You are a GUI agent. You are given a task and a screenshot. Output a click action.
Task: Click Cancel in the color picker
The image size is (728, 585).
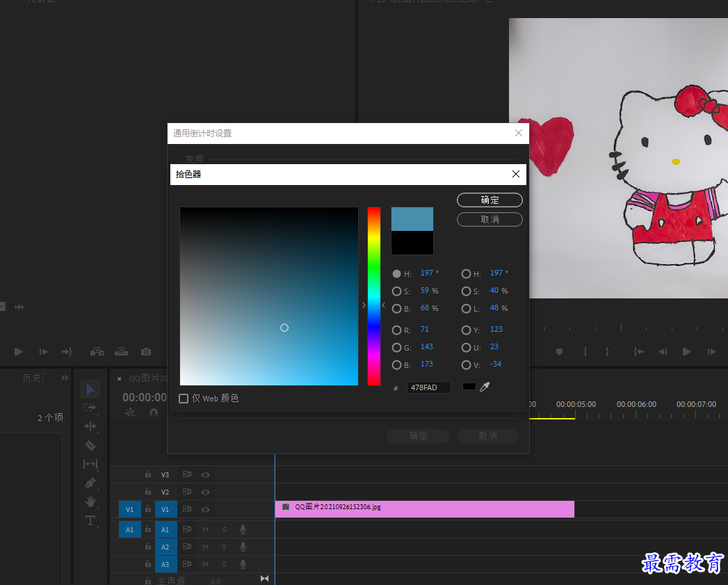coord(490,219)
